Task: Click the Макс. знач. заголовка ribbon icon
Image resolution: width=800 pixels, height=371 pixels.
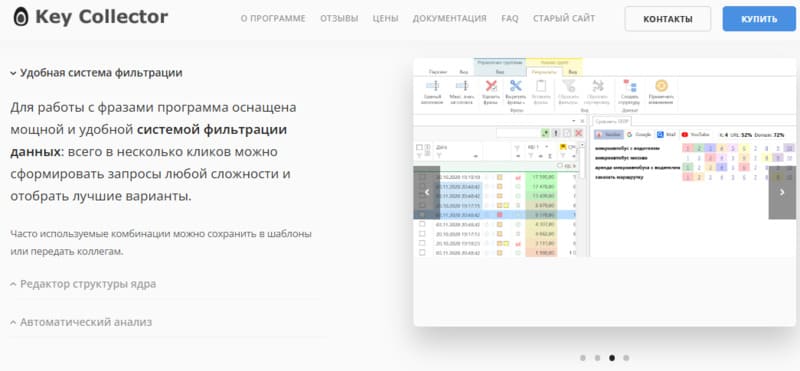Action: click(462, 86)
